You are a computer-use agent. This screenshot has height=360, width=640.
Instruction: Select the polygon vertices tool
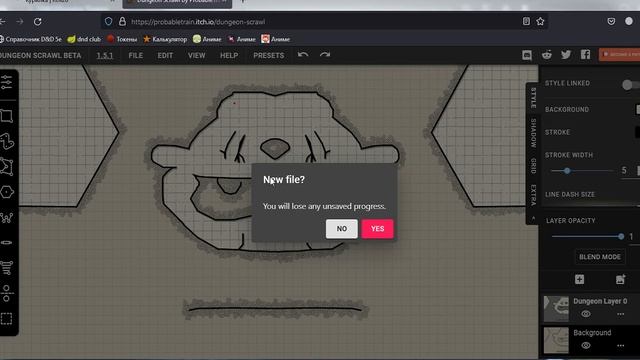[7, 167]
